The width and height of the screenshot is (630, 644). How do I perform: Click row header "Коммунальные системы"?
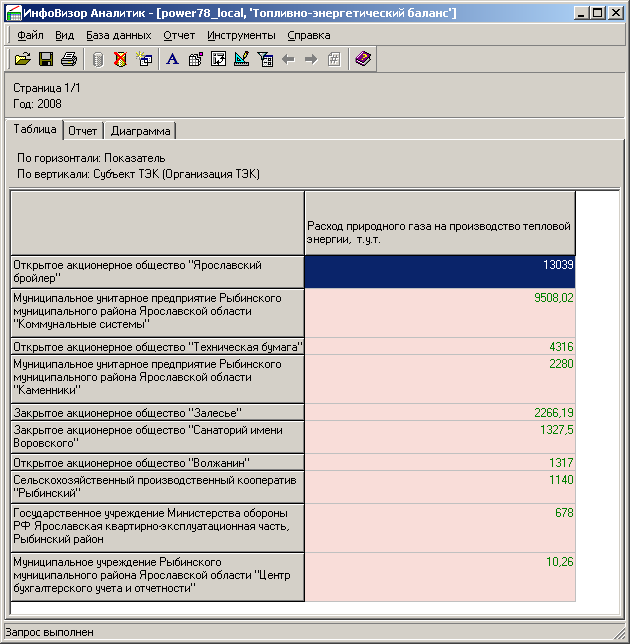[158, 313]
